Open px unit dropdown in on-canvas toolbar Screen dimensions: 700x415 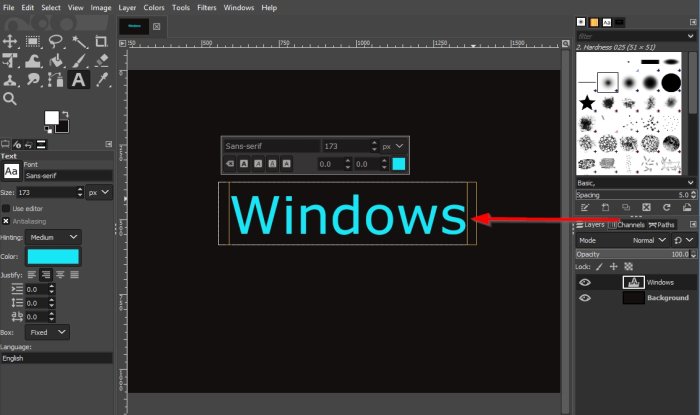tap(393, 146)
